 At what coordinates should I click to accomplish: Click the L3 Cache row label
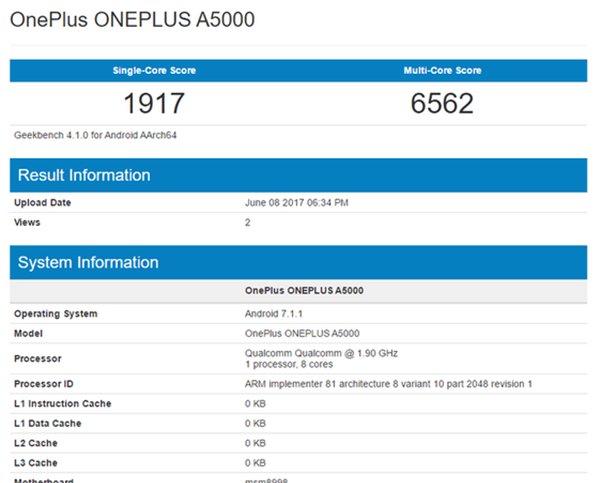point(37,463)
